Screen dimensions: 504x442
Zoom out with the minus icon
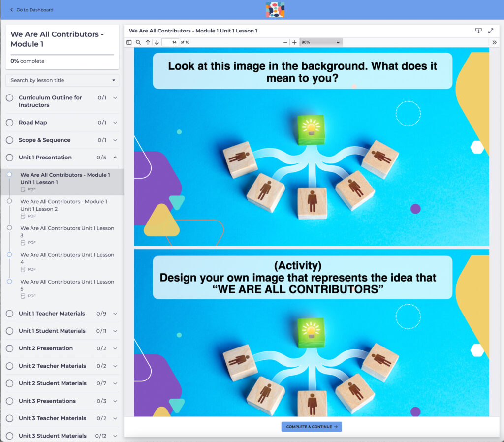click(285, 43)
